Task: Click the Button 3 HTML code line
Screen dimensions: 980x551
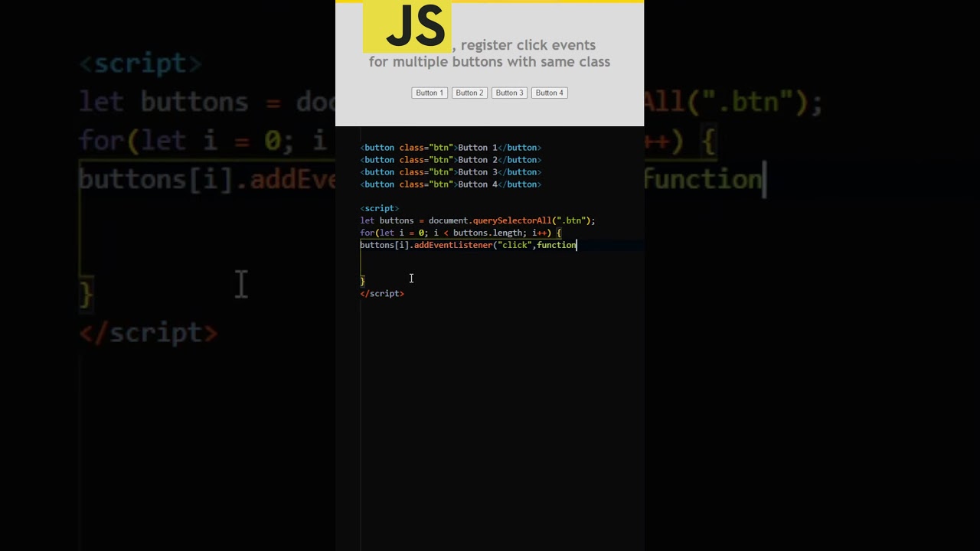Action: click(x=451, y=172)
